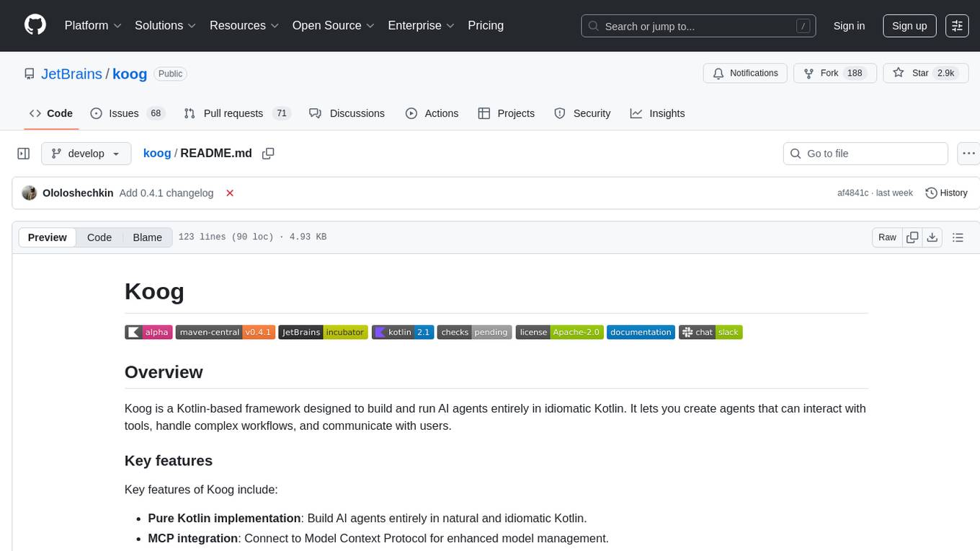
Task: Open the Ololoshechkin author link
Action: (x=78, y=193)
